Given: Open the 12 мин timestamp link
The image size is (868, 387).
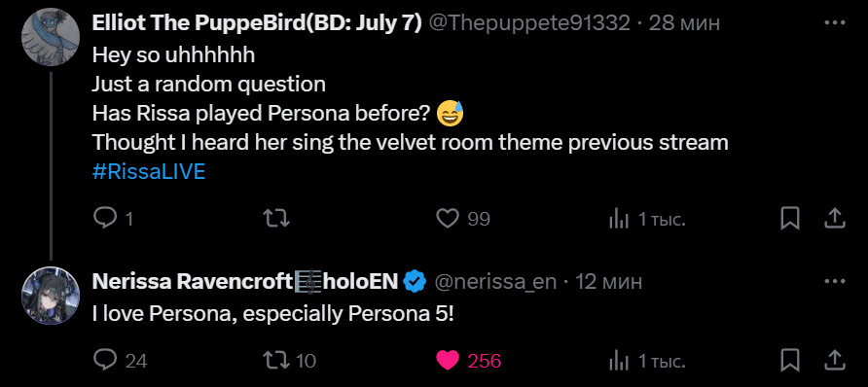Looking at the screenshot, I should coord(608,282).
